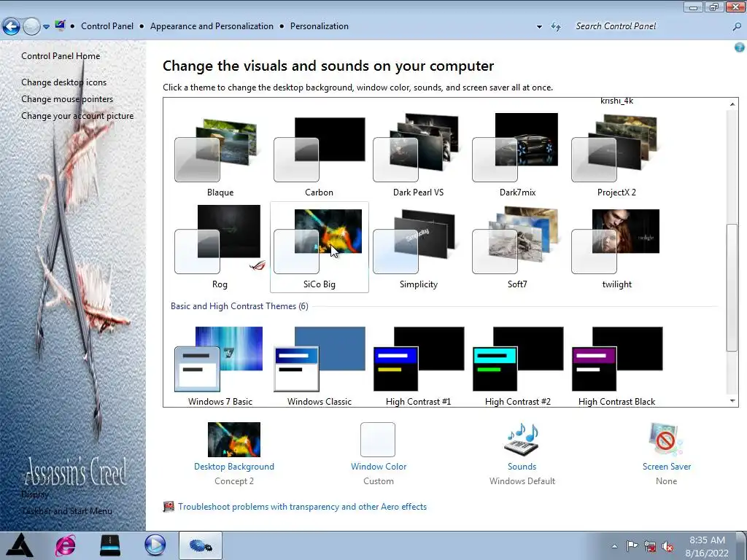The image size is (747, 560).
Task: Select the Blaque theme
Action: [220, 155]
